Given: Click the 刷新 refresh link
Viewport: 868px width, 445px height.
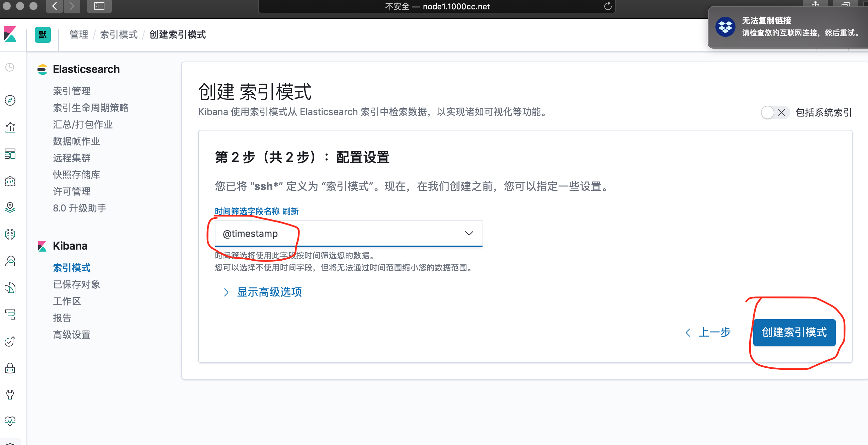Looking at the screenshot, I should click(290, 211).
